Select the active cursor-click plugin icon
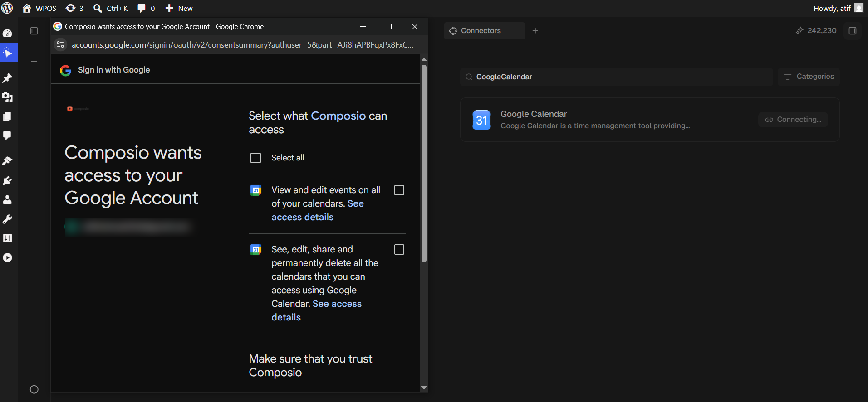868x402 pixels. click(x=8, y=53)
